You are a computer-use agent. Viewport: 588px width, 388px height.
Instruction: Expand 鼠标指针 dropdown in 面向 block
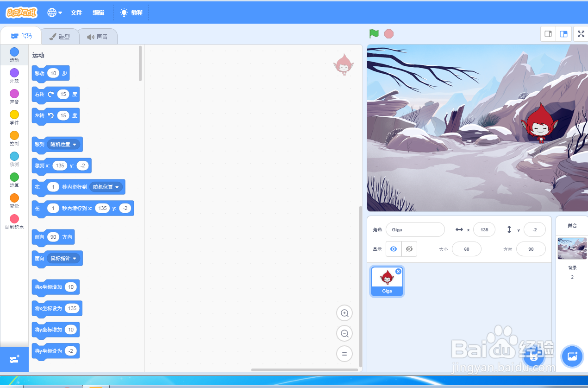64,258
